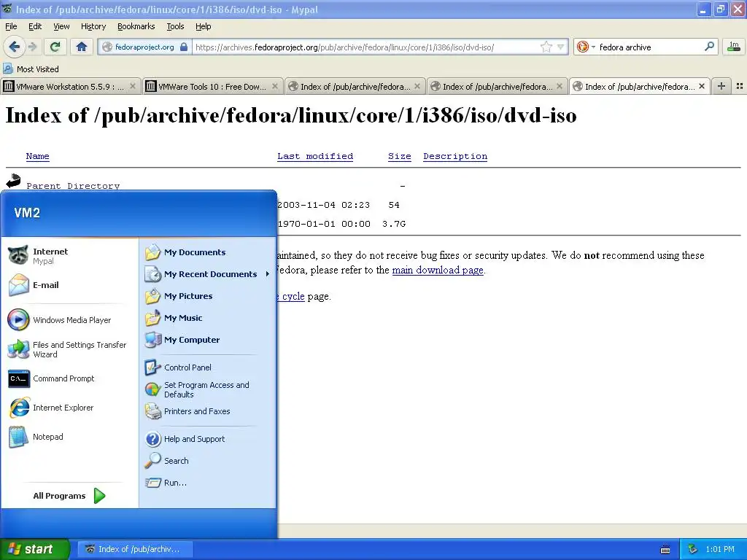Viewport: 747px width, 560px height.
Task: Switch to VMware Workstation 5.5.9 tab
Action: [x=71, y=86]
